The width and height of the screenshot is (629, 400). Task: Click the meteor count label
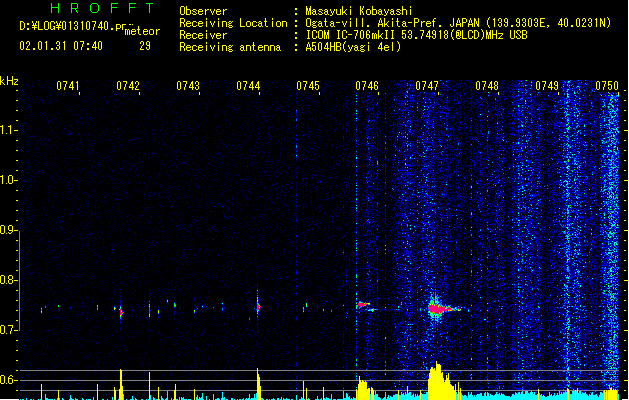pyautogui.click(x=142, y=31)
